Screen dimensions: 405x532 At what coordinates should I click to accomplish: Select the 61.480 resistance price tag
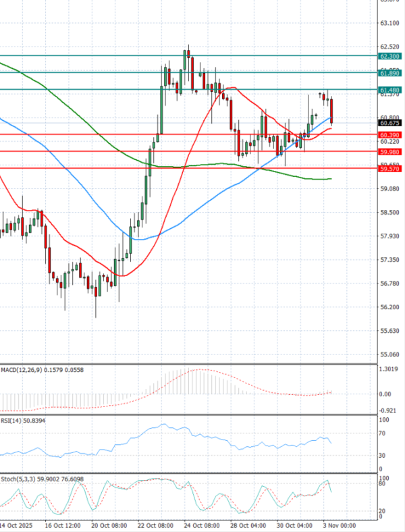[x=389, y=89]
